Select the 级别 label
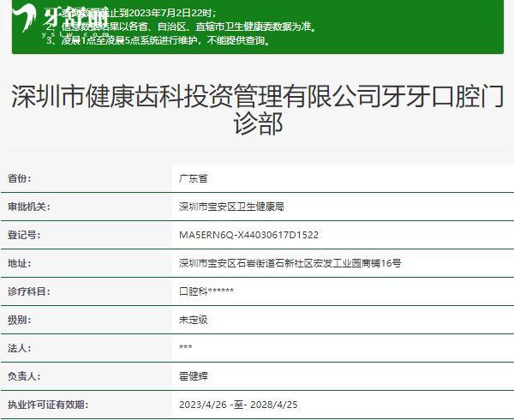Image resolution: width=514 pixels, height=420 pixels. (x=20, y=320)
